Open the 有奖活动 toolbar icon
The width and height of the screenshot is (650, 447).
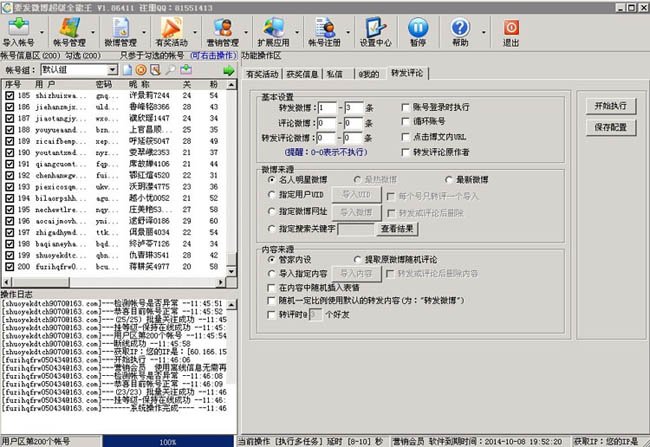[x=172, y=32]
